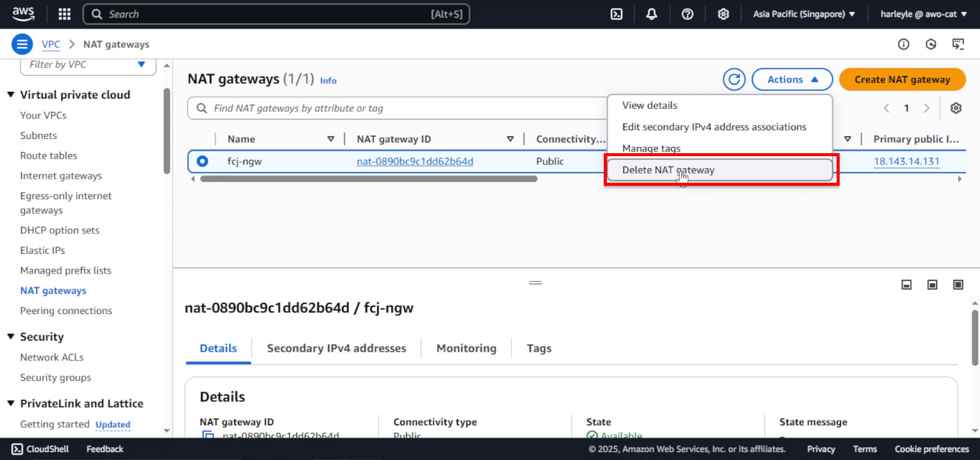
Task: Open the tutorials panel icon
Action: pyautogui.click(x=958, y=44)
